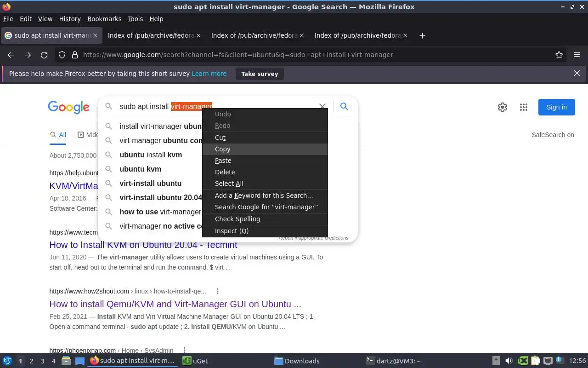Open the View menu

point(45,19)
